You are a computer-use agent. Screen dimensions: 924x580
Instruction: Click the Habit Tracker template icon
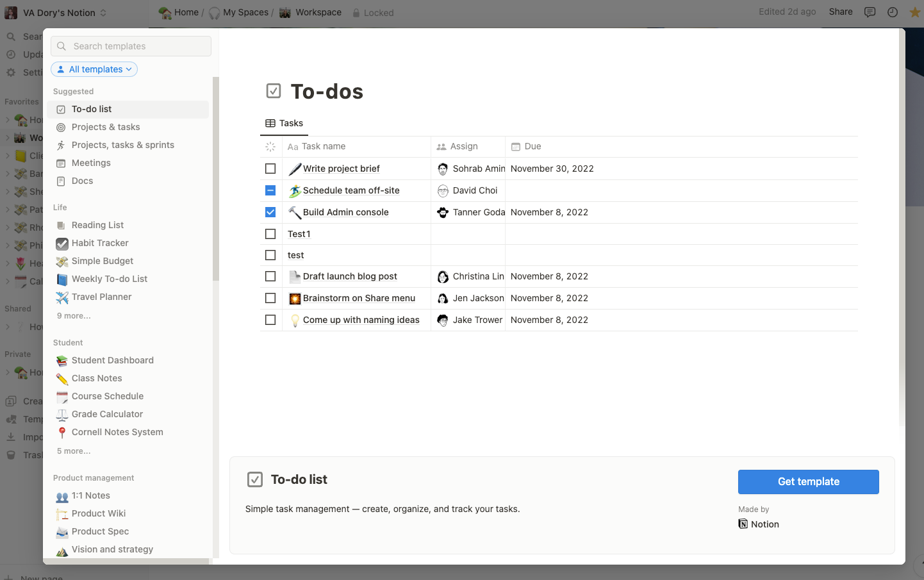click(62, 244)
